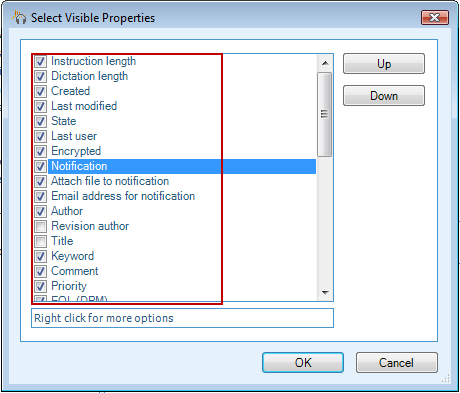Uncheck the Dictation length checkbox

41,76
